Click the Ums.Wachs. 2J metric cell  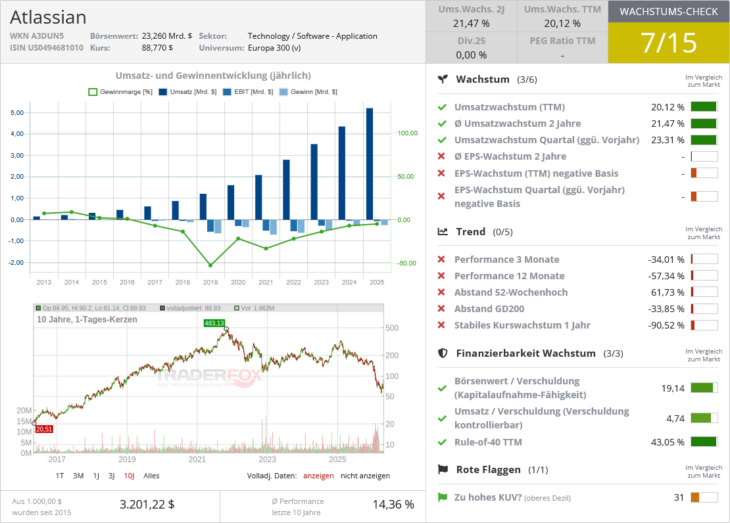coord(471,16)
